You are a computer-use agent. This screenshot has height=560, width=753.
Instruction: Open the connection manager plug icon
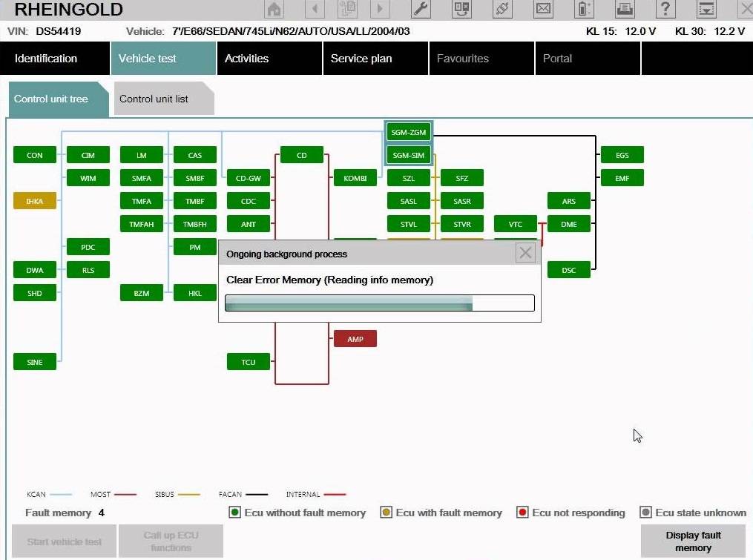tap(502, 9)
